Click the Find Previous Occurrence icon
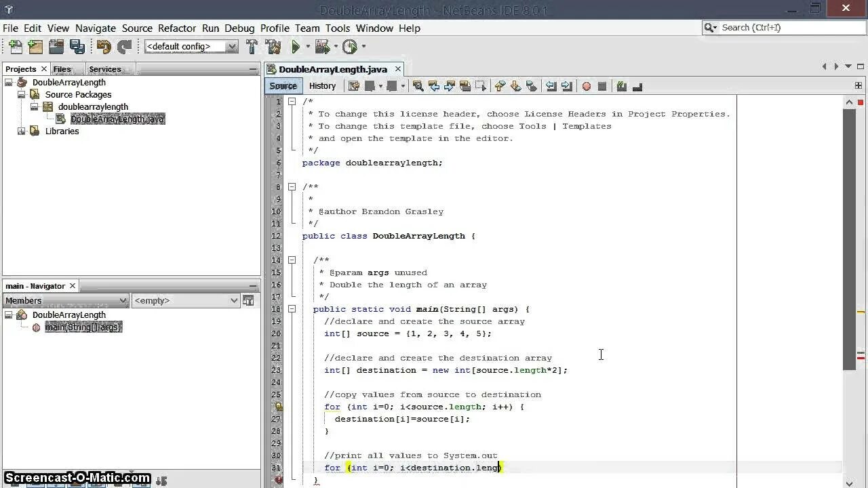 pyautogui.click(x=433, y=86)
